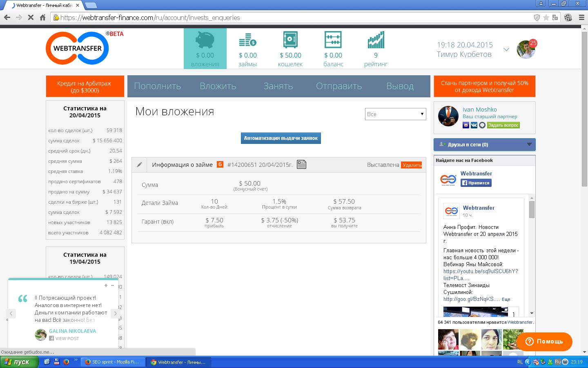Expand the Facebook post with Еще
Viewport: 588px width, 368px height.
(x=506, y=299)
